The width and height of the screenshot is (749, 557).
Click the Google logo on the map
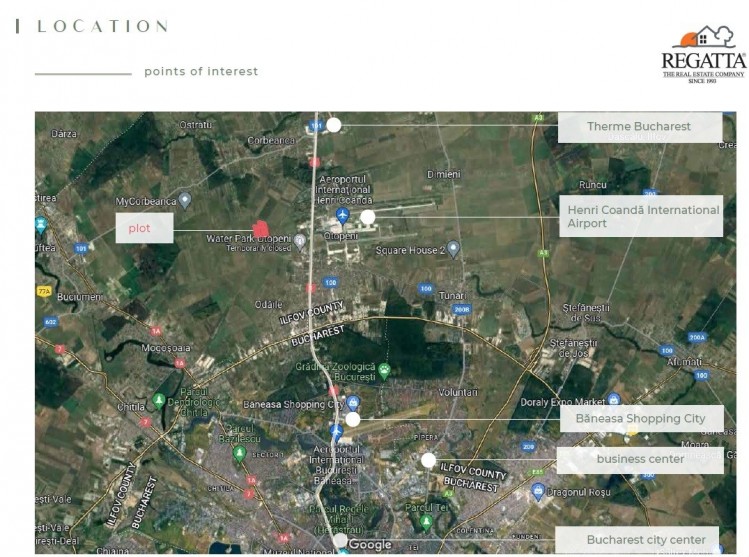(370, 545)
